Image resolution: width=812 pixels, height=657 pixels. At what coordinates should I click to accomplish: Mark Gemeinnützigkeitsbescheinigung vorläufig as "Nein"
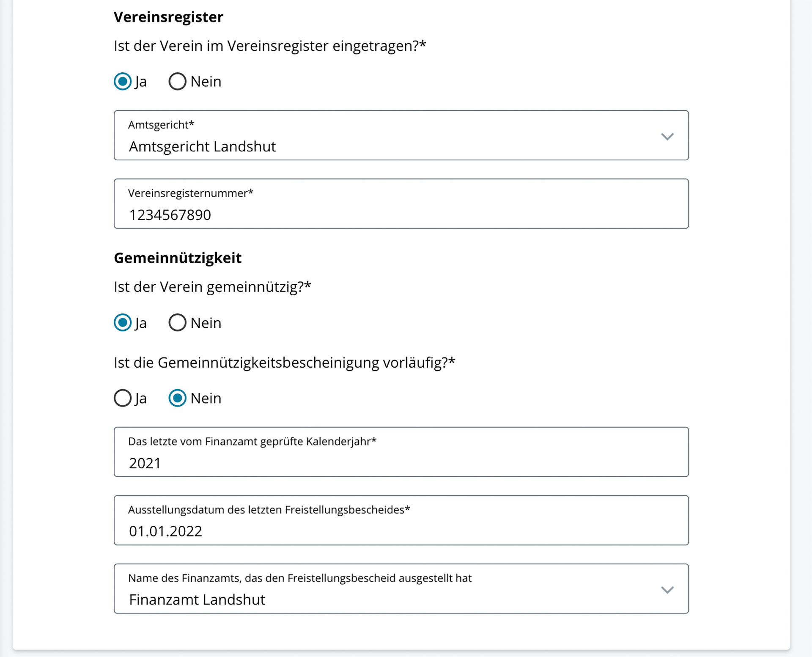(x=178, y=398)
